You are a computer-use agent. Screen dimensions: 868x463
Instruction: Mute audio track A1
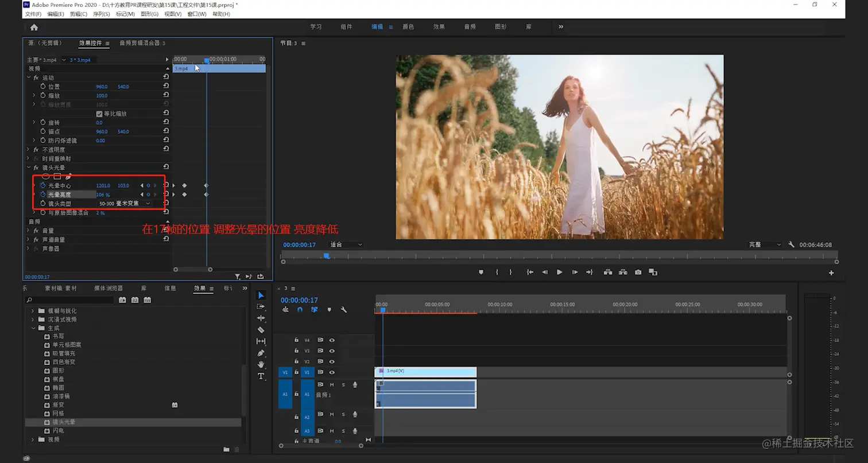[x=332, y=384]
